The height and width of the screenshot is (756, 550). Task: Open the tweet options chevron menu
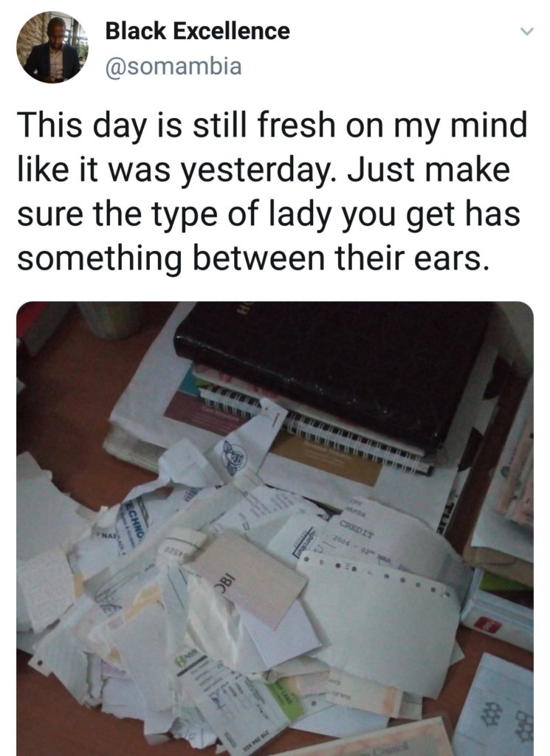526,32
